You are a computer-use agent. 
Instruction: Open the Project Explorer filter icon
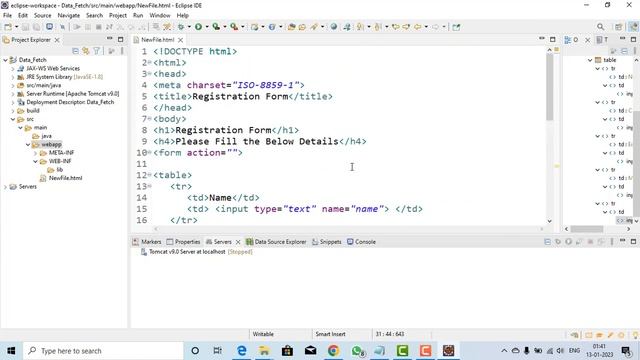(96, 51)
